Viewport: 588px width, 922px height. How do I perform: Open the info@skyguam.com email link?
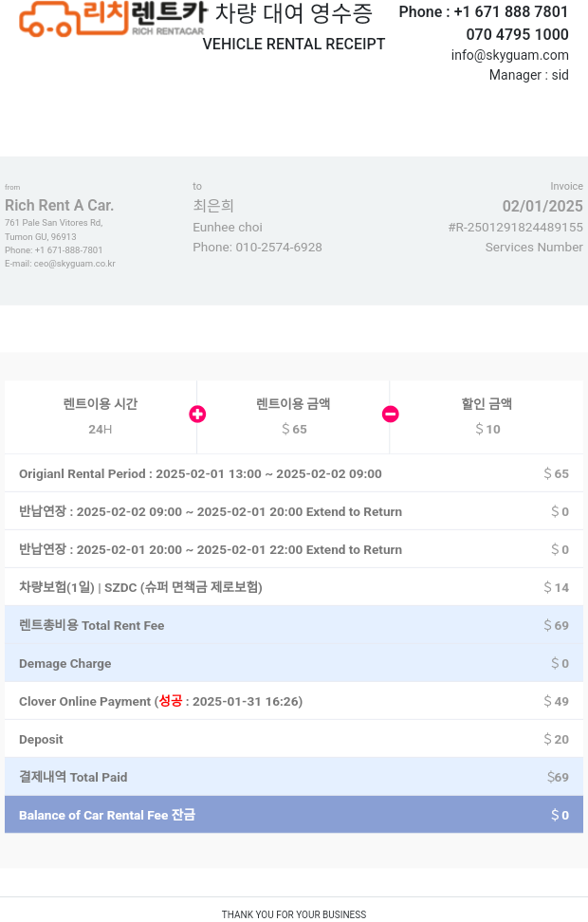[x=510, y=55]
